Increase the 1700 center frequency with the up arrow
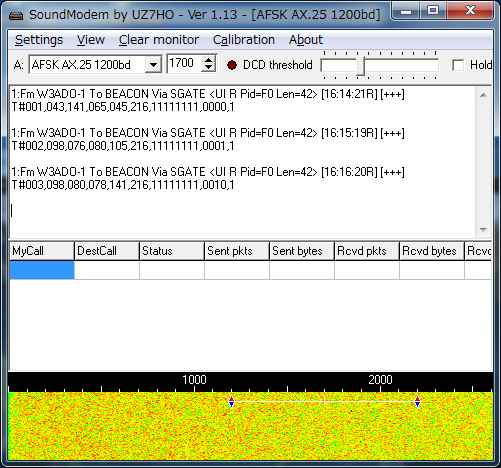 pos(209,60)
